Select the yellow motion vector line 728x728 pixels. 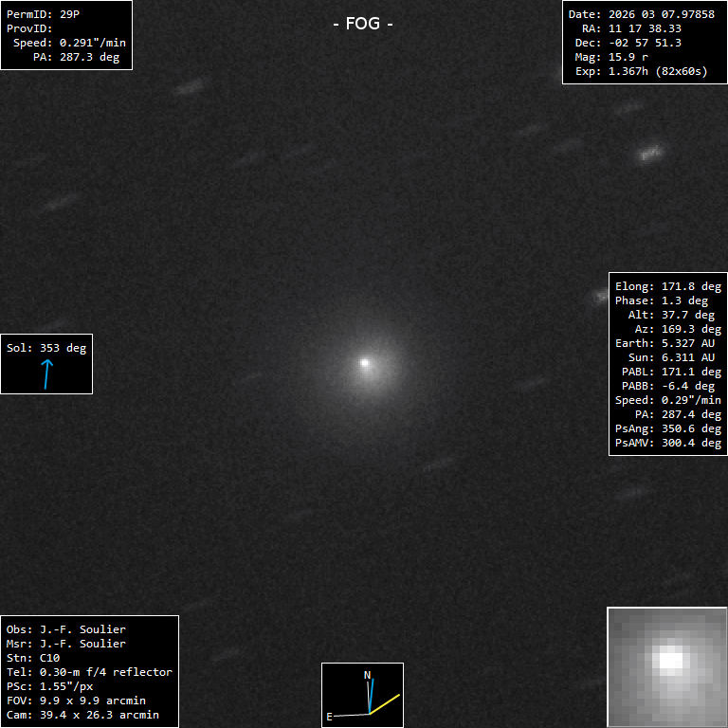pos(385,703)
